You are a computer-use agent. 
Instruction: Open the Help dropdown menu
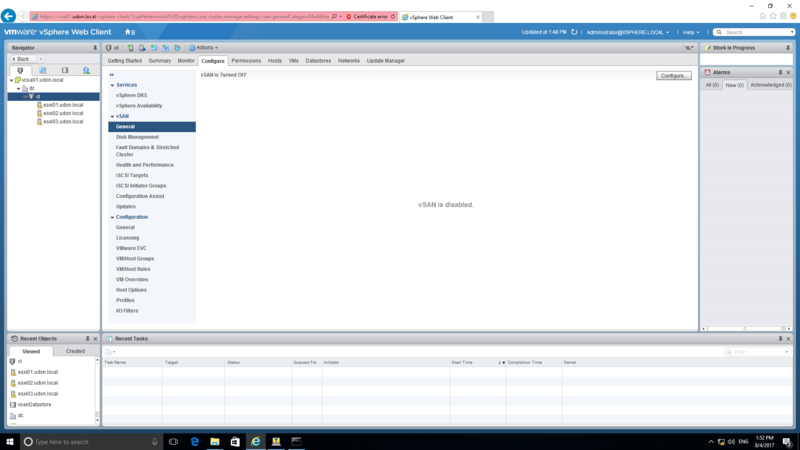(x=691, y=32)
